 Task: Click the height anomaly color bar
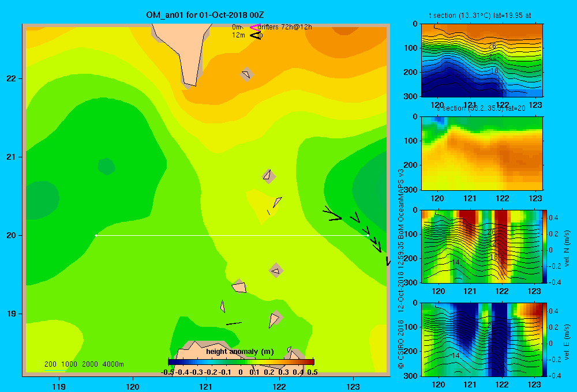241,362
